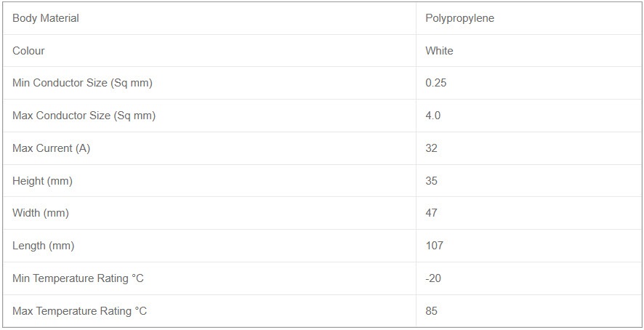This screenshot has width=644, height=330.
Task: Click Max Temperature Rating °C label
Action: point(79,311)
